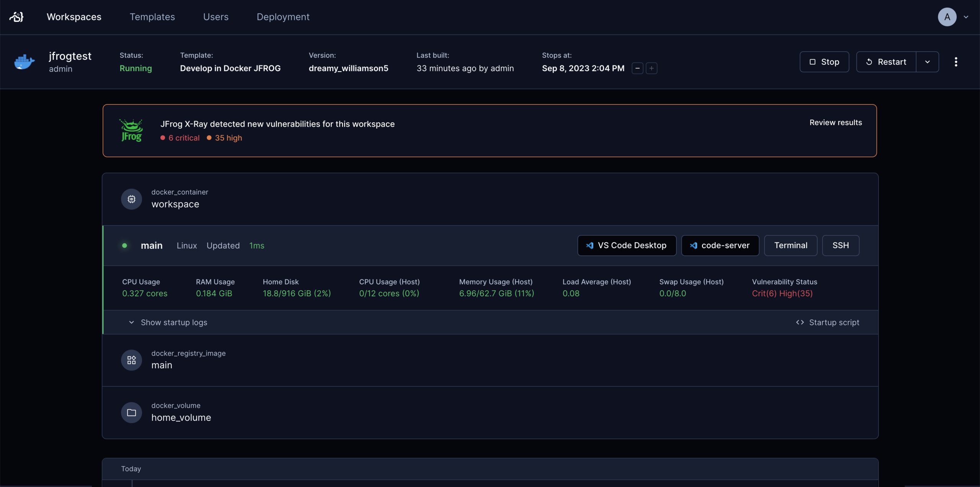Click the green main agent status dot

click(124, 245)
